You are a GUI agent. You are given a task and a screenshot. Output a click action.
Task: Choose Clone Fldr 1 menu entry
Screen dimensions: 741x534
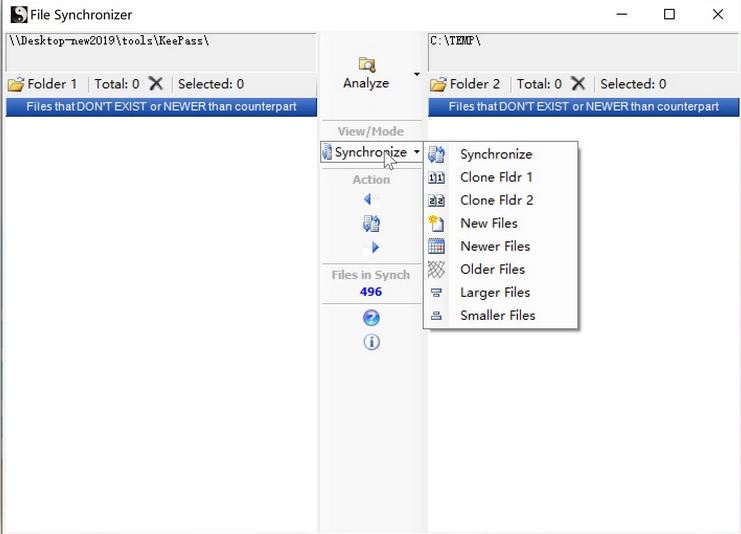click(500, 177)
